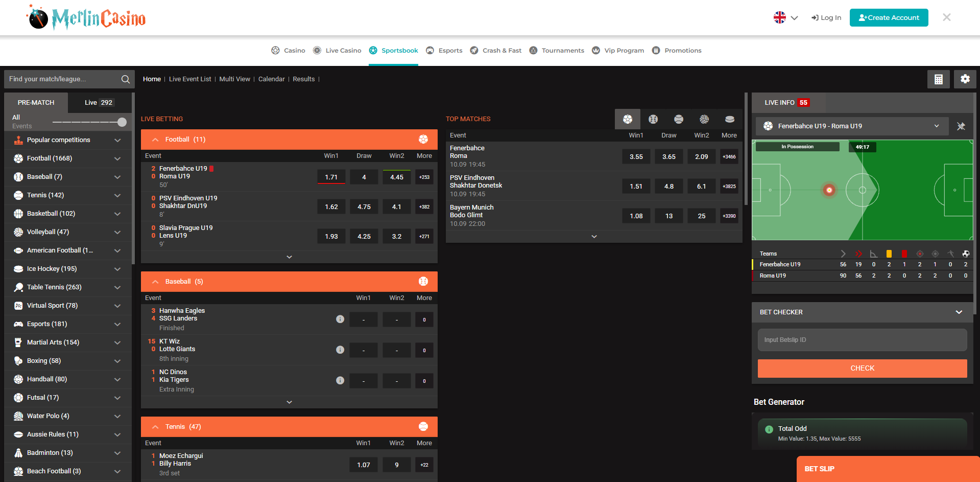Click the Football sidebar ball icon
The image size is (980, 482).
point(18,158)
